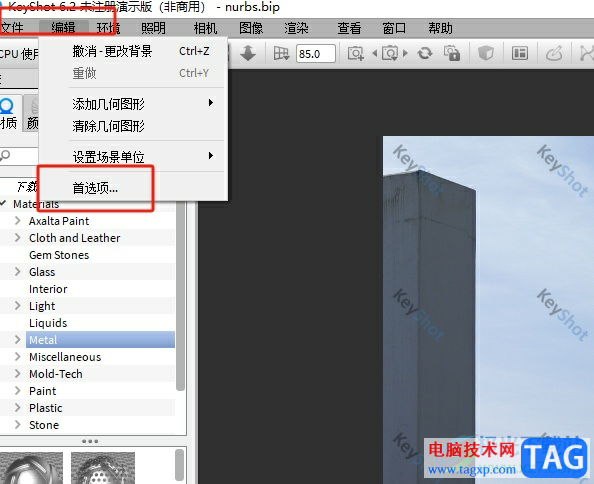
Task: Click the thumbnail pane vertical scrollbar
Action: (180, 465)
